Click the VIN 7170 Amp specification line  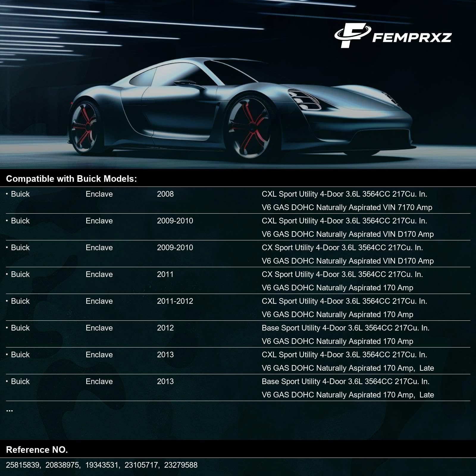[x=347, y=207]
